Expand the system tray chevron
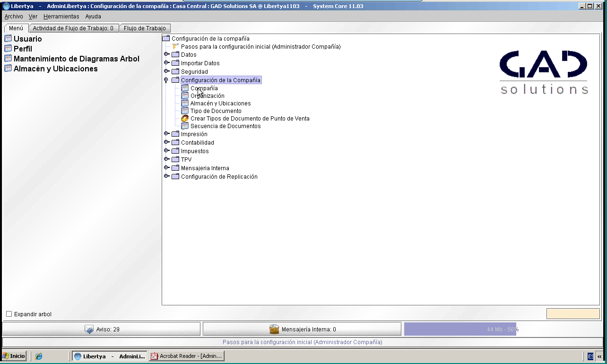 tap(599, 356)
